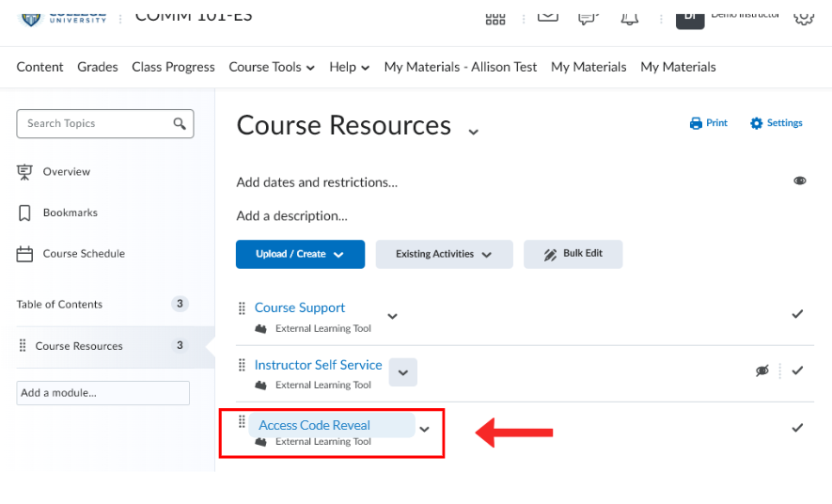This screenshot has width=832, height=504.
Task: Click the Course Support completion checkmark
Action: [x=797, y=314]
